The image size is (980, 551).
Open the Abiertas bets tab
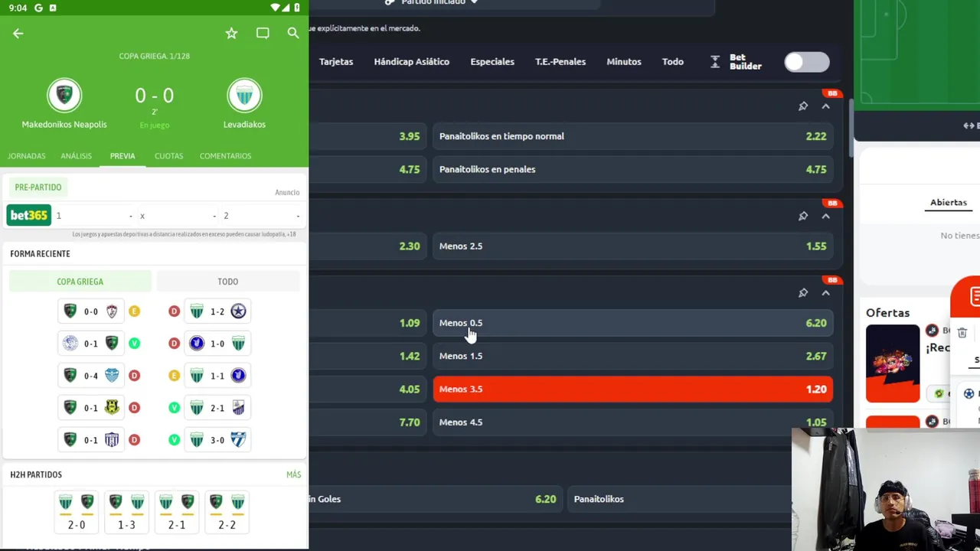[x=949, y=203]
